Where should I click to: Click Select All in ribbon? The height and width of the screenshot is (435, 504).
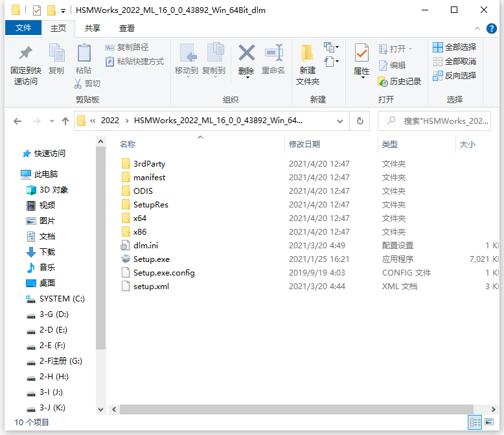[x=454, y=47]
